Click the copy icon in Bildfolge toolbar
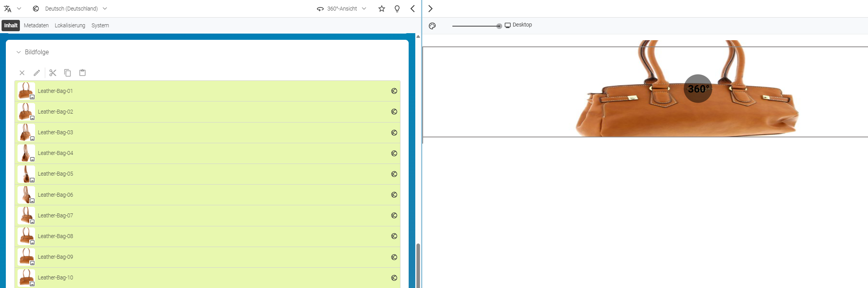 67,73
